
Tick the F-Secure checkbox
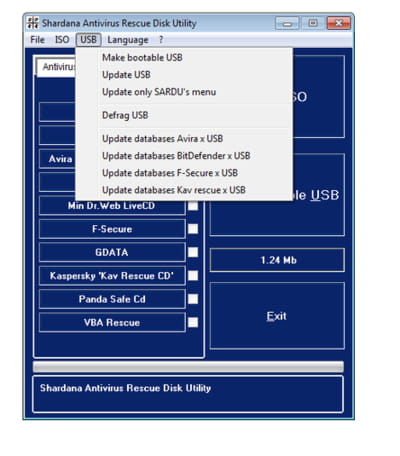193,229
